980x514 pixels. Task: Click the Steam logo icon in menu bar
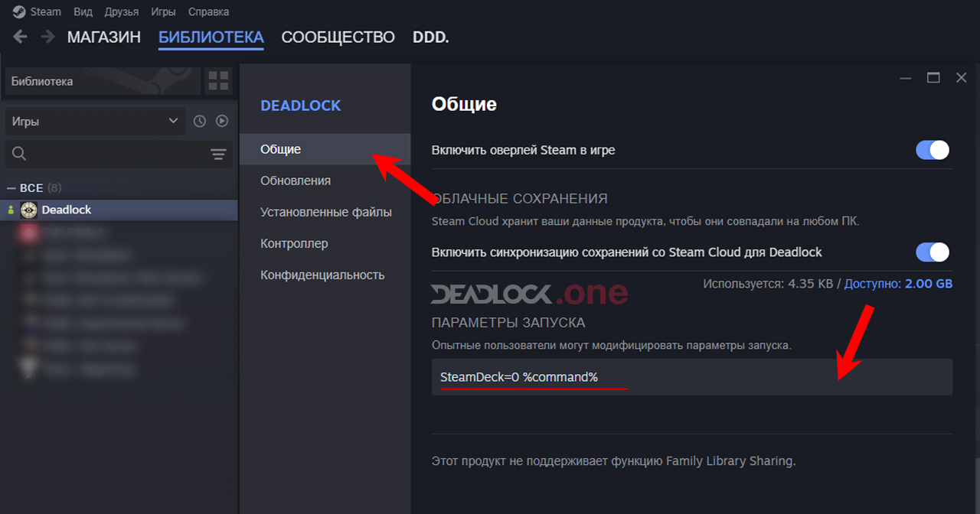[17, 11]
